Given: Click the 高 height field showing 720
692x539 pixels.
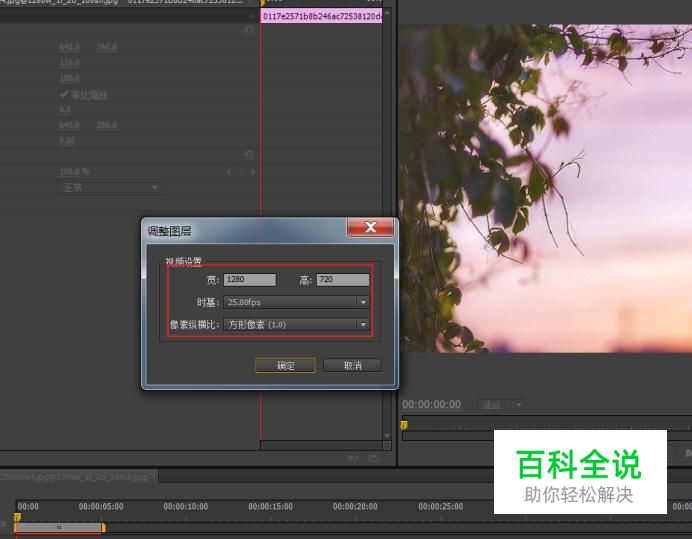Looking at the screenshot, I should [343, 279].
